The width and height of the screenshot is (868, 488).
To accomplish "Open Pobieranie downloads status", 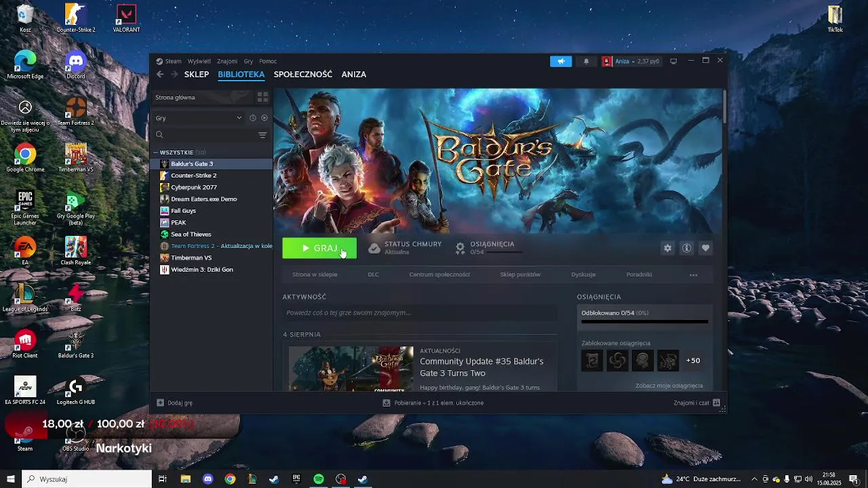I will pos(433,403).
